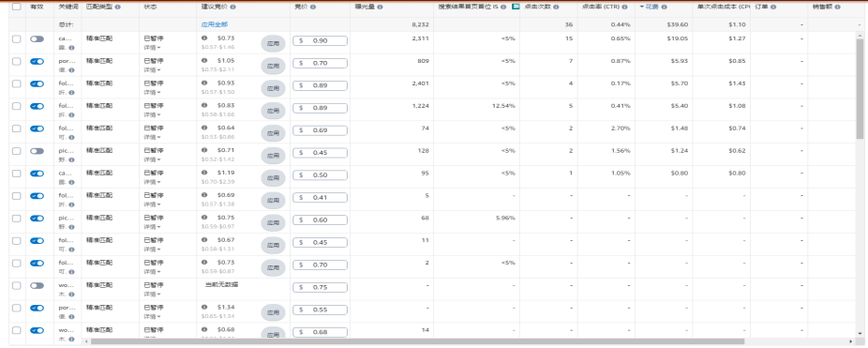Open 详情 dropdown in the 12.54% IS row
The width and height of the screenshot is (868, 348).
coord(148,114)
